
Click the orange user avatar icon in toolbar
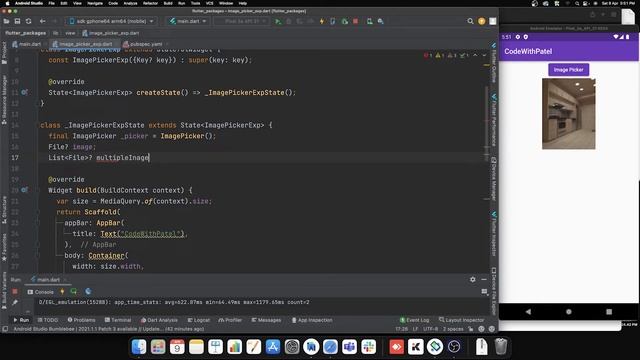coord(482,21)
